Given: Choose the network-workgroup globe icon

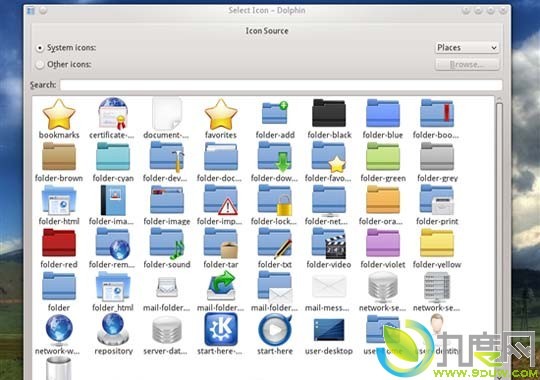Looking at the screenshot, I should 59,329.
